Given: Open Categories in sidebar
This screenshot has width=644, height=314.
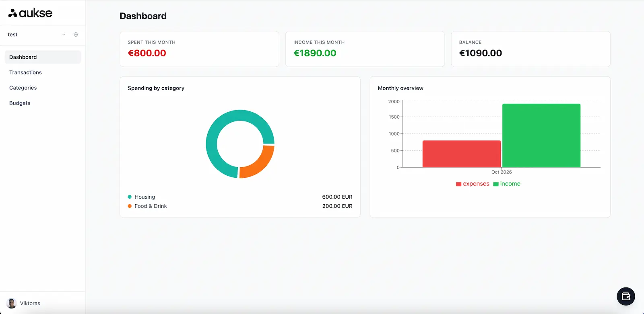Looking at the screenshot, I should point(43,88).
